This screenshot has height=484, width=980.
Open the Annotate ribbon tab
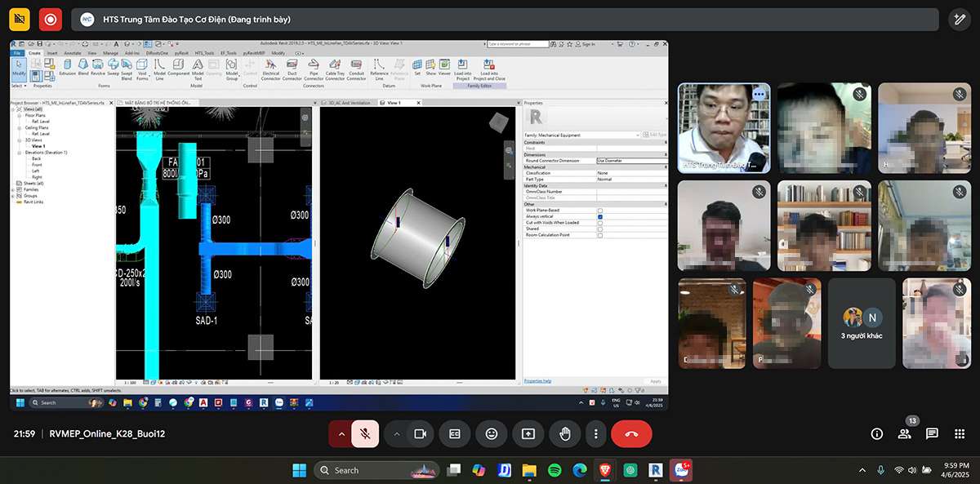point(73,53)
